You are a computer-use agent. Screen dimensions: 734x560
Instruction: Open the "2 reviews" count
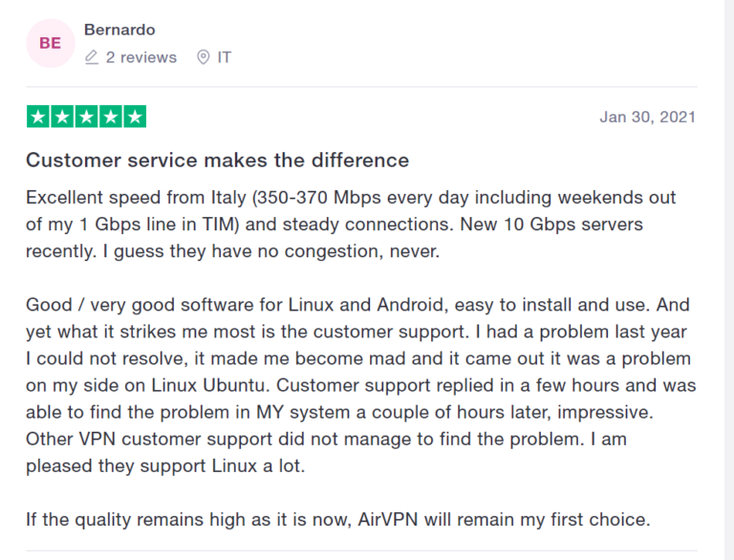[x=140, y=57]
